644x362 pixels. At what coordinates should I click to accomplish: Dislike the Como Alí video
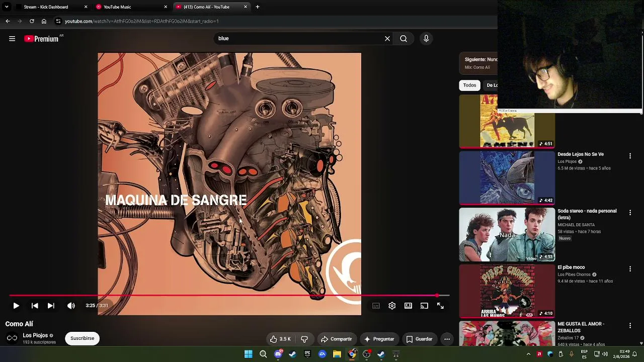coord(304,339)
